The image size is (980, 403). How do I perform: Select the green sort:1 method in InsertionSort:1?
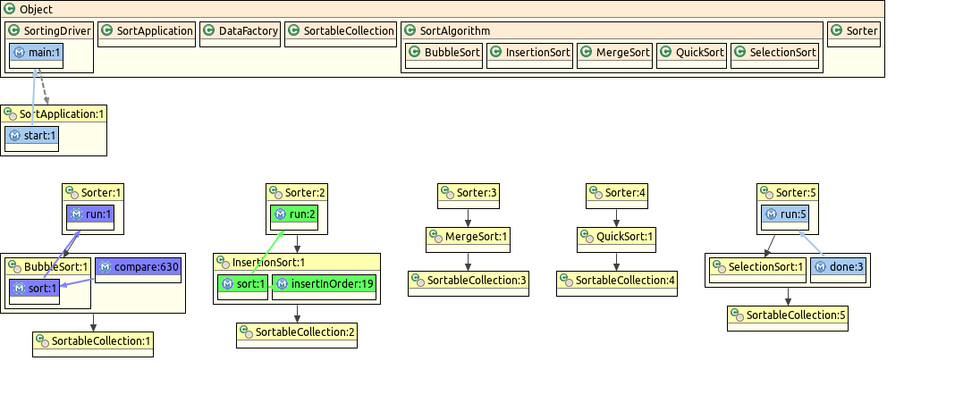tap(242, 284)
